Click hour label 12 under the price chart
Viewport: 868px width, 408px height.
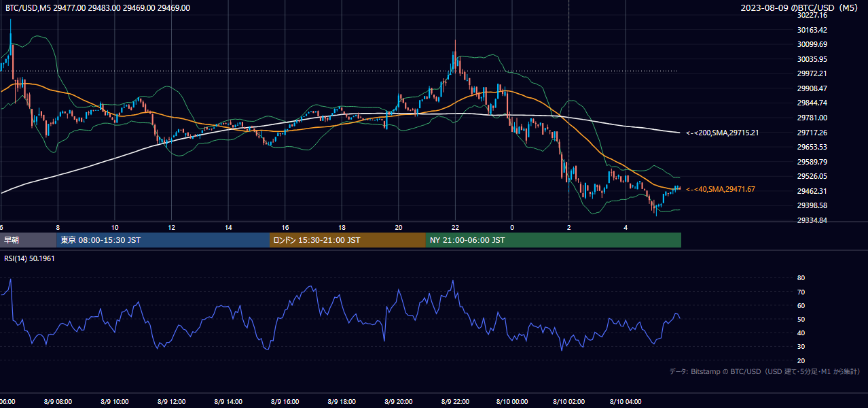pyautogui.click(x=172, y=227)
